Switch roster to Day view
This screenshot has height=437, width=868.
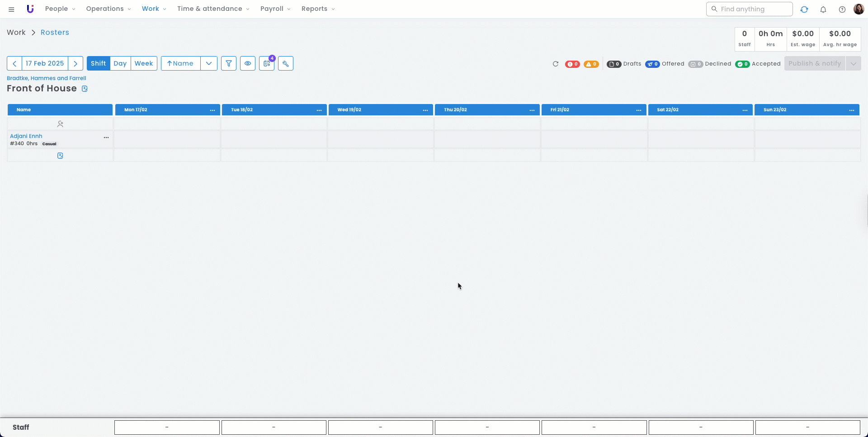click(120, 63)
